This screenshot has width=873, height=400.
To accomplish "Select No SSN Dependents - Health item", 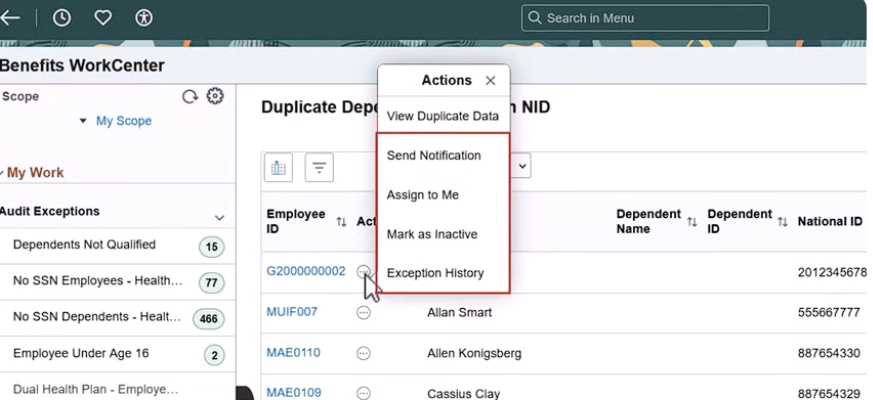I will tap(97, 316).
